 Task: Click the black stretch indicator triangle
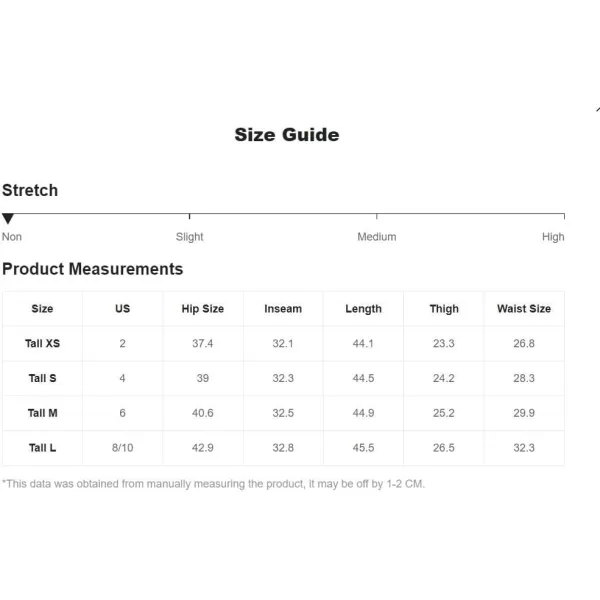click(8, 219)
